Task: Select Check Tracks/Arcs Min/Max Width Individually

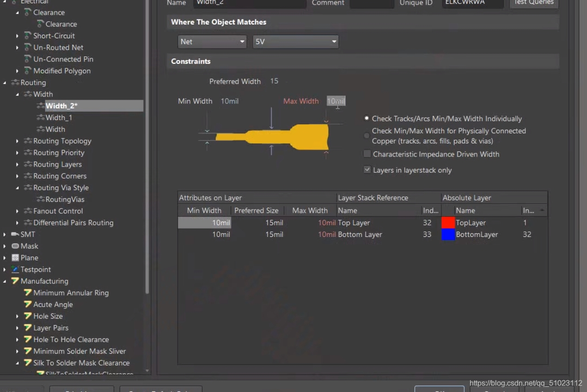Action: (x=367, y=119)
